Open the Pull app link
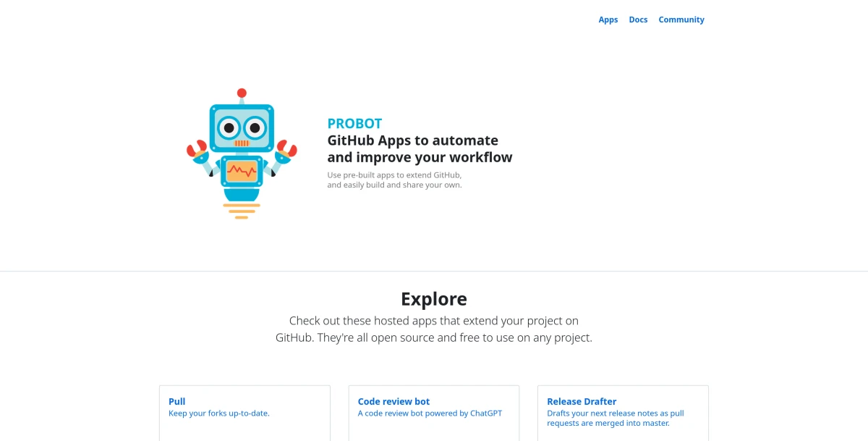The height and width of the screenshot is (441, 868). (177, 401)
